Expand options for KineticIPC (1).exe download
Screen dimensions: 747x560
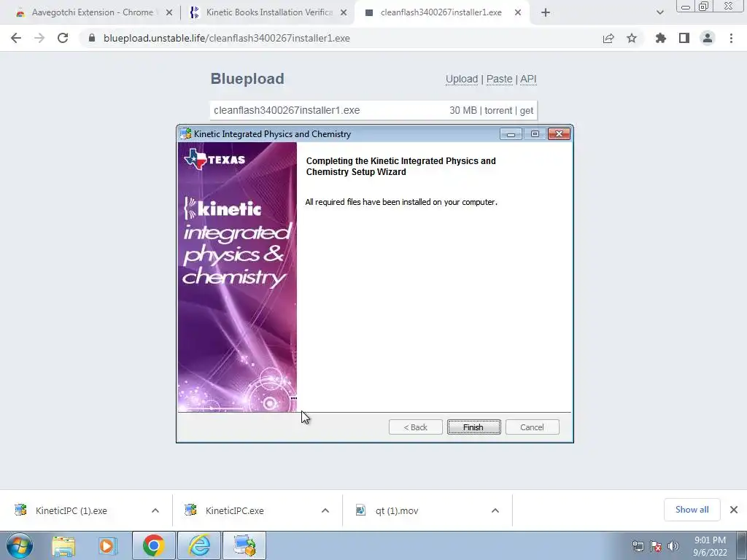(155, 510)
